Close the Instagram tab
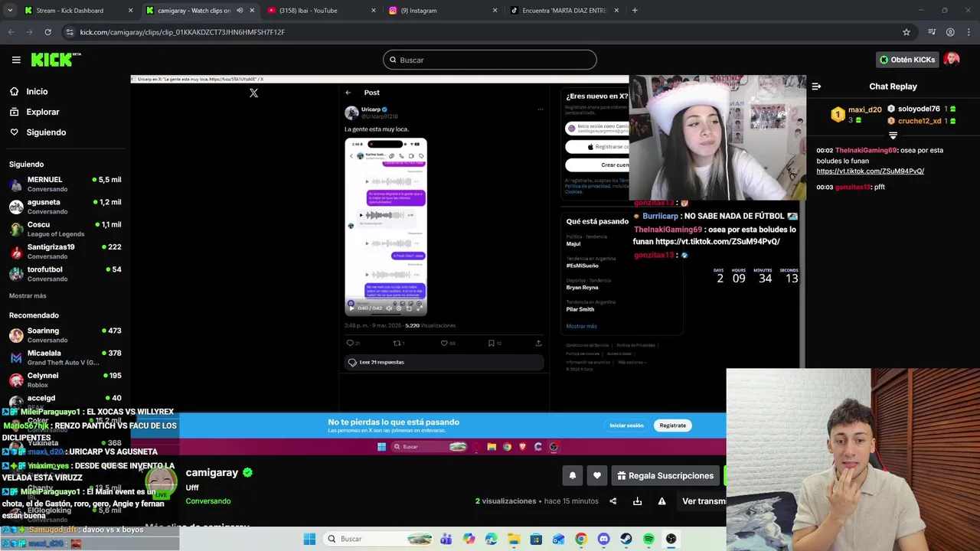 point(495,11)
